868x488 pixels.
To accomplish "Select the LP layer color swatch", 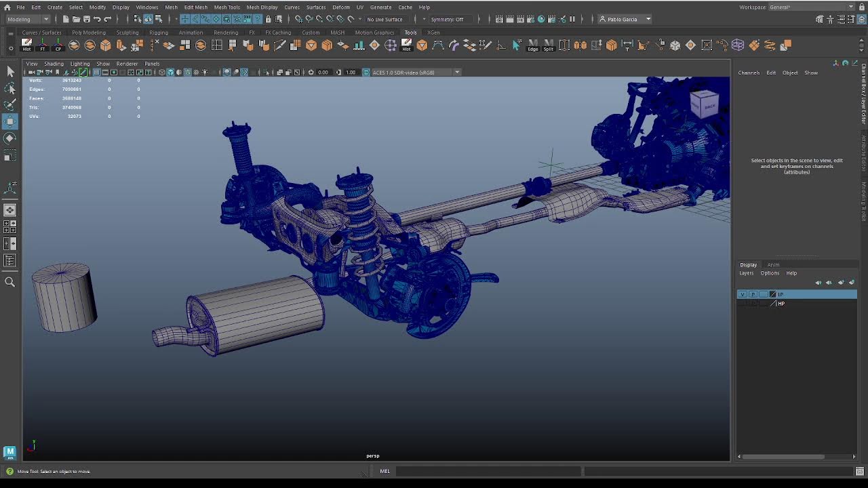I will pos(772,294).
